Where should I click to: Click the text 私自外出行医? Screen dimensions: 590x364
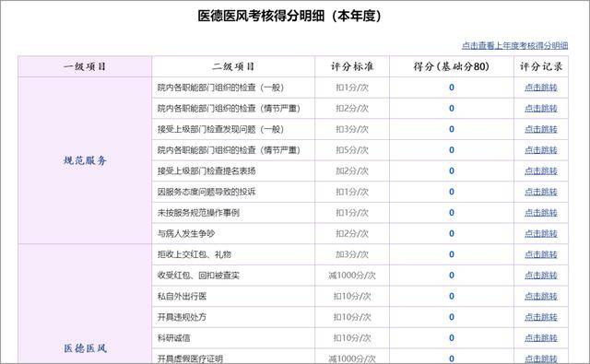tap(182, 297)
